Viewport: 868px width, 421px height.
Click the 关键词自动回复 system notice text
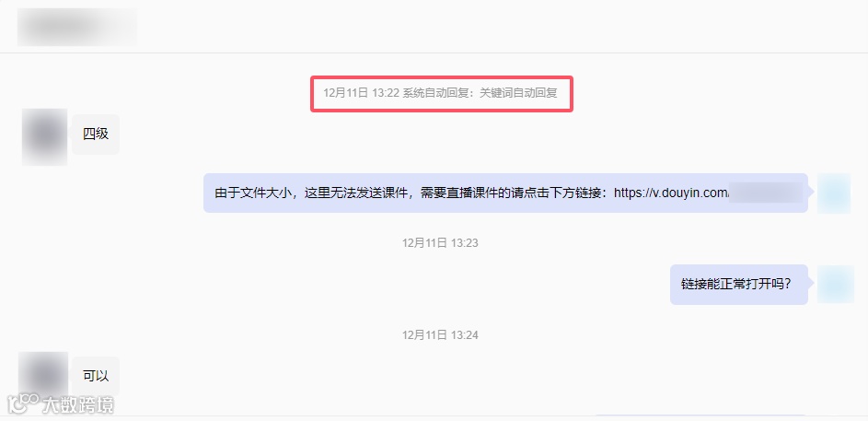point(518,94)
